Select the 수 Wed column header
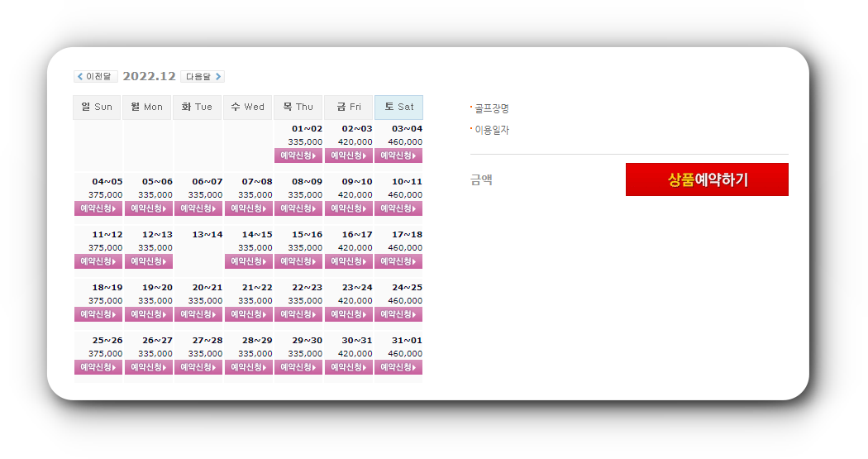 coord(247,107)
